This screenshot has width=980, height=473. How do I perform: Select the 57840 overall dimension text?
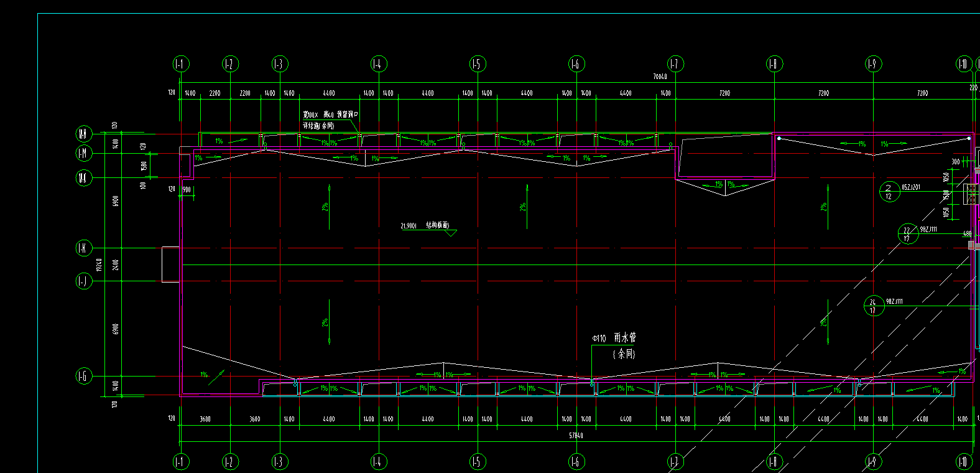576,436
